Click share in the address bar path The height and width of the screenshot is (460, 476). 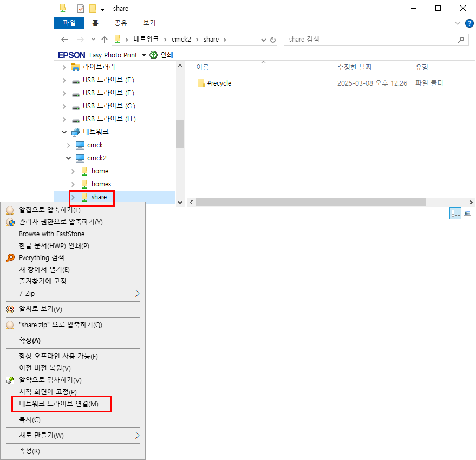(x=211, y=39)
